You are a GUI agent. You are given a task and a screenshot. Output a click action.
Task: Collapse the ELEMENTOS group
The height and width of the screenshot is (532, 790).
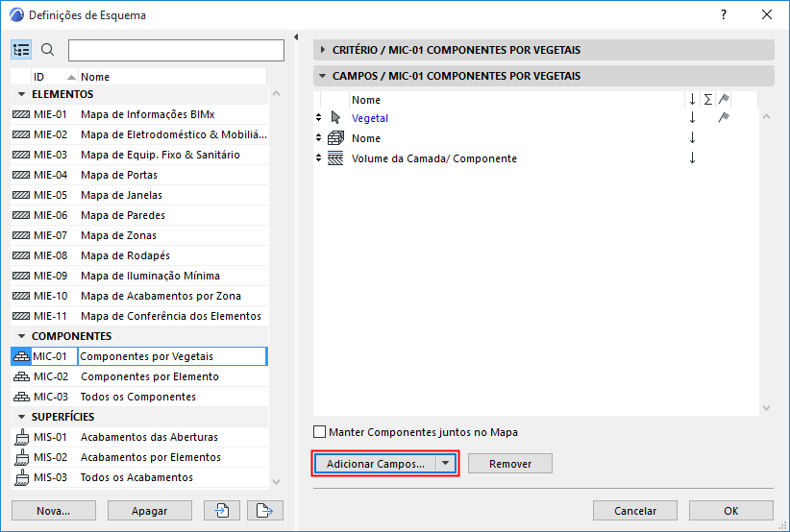[x=21, y=94]
